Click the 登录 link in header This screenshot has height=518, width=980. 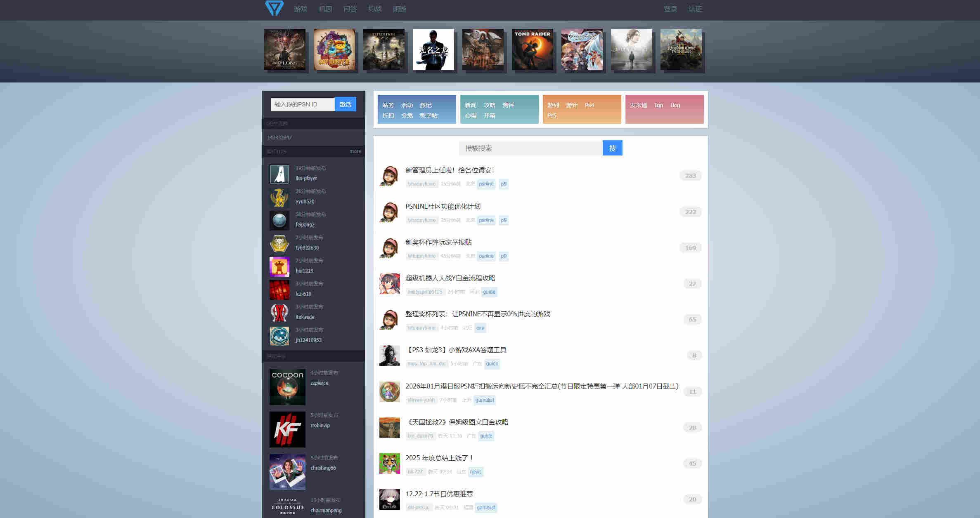(670, 9)
